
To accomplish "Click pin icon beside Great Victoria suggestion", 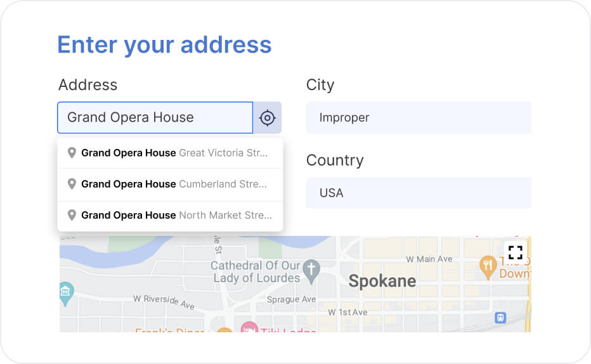I will coord(72,153).
